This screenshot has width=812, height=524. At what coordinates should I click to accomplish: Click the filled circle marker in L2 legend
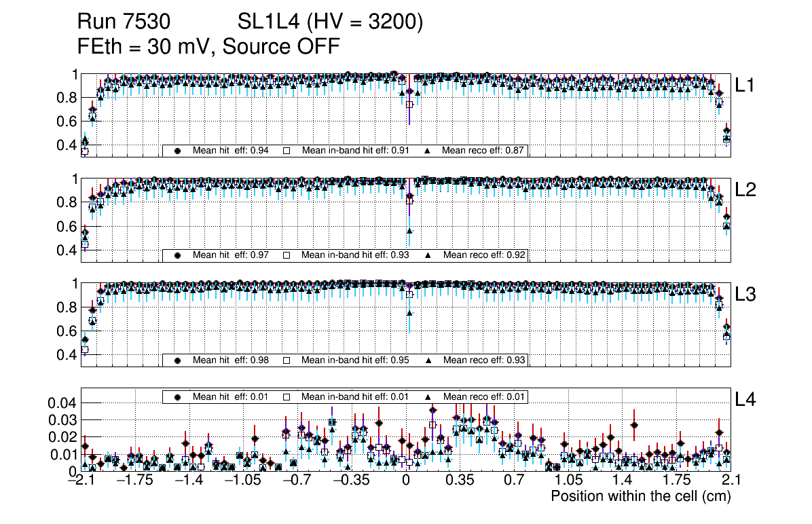(178, 256)
